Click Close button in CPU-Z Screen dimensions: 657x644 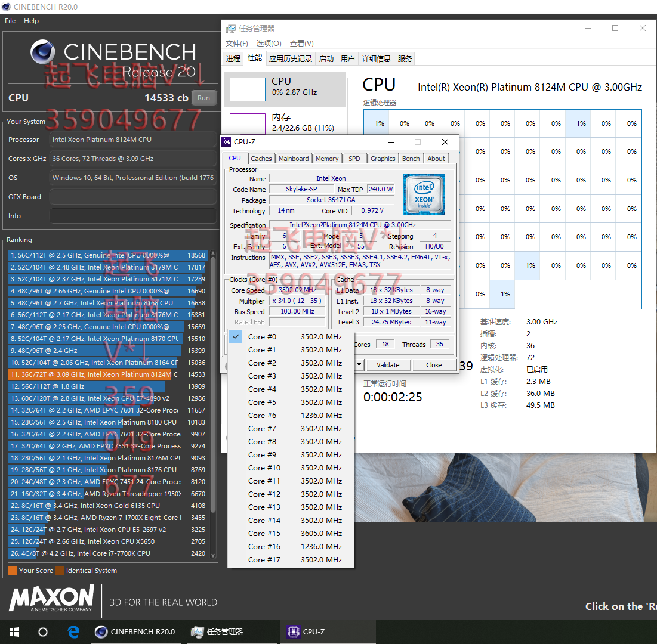click(434, 365)
